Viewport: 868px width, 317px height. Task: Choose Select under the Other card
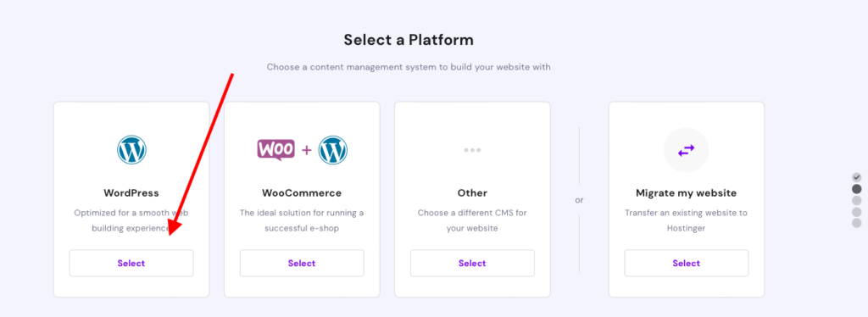point(472,264)
